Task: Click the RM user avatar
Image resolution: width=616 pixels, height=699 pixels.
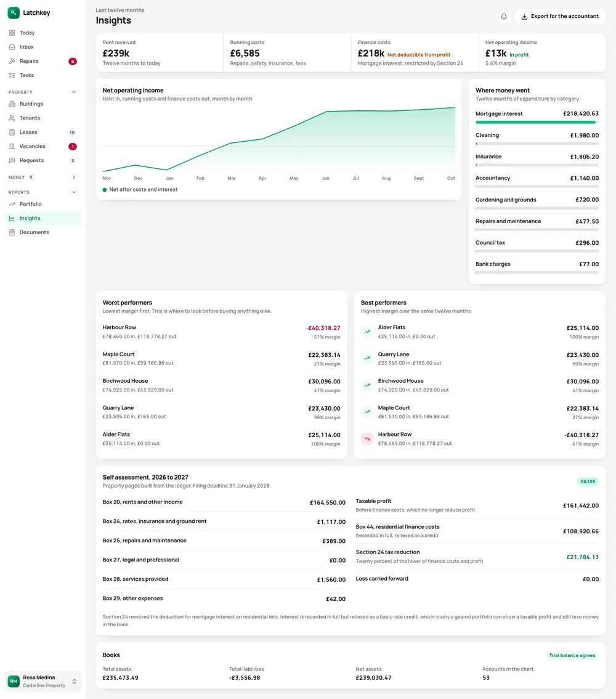Action: click(14, 681)
